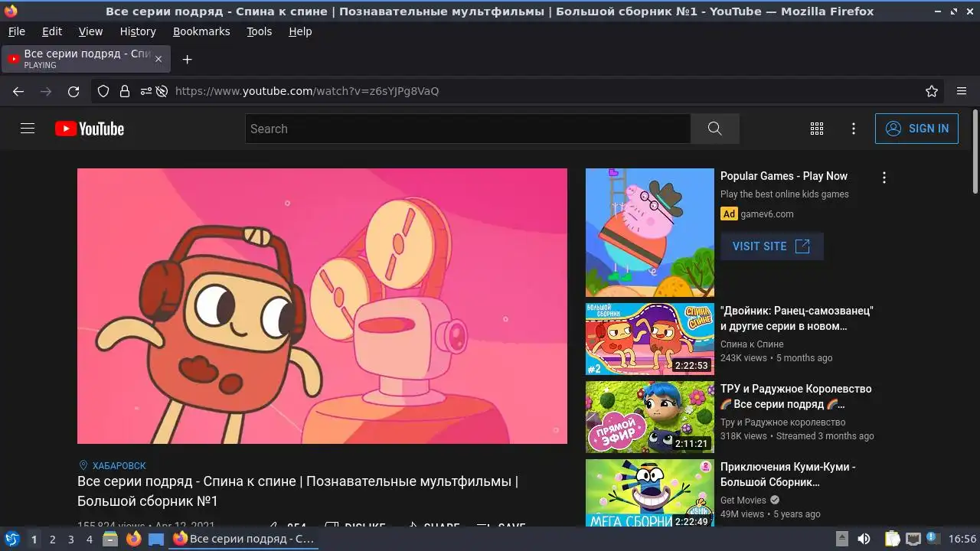Launch Firefox from the taskbar quick launcher
The height and width of the screenshot is (551, 980).
[134, 539]
